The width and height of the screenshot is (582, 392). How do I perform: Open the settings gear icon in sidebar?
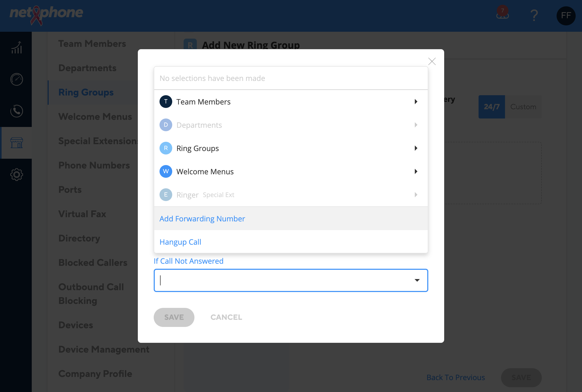click(16, 175)
